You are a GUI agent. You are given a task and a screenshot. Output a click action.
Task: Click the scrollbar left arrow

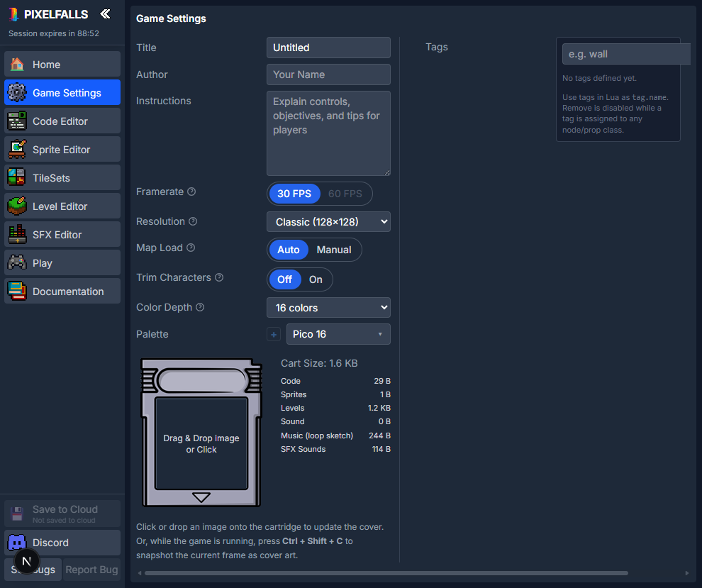140,573
